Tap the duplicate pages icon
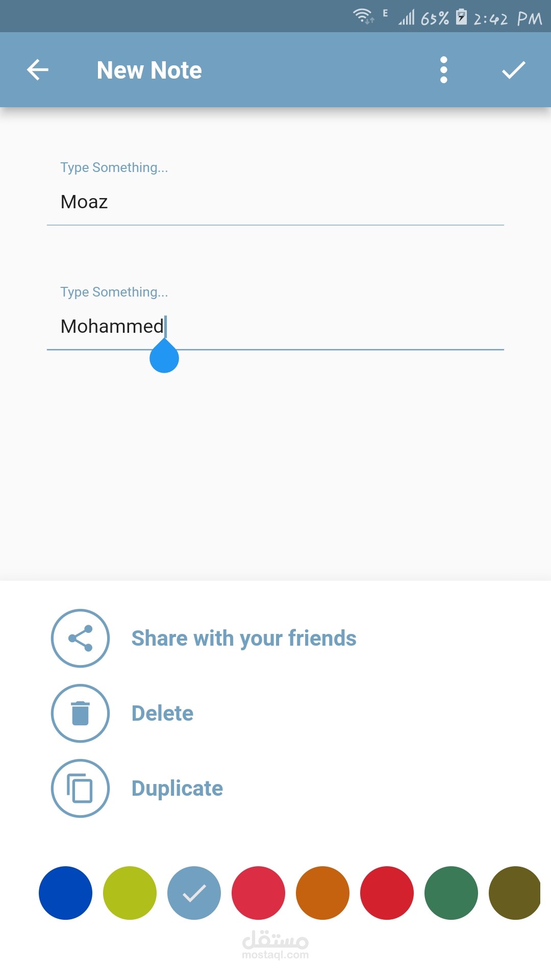 (x=80, y=788)
